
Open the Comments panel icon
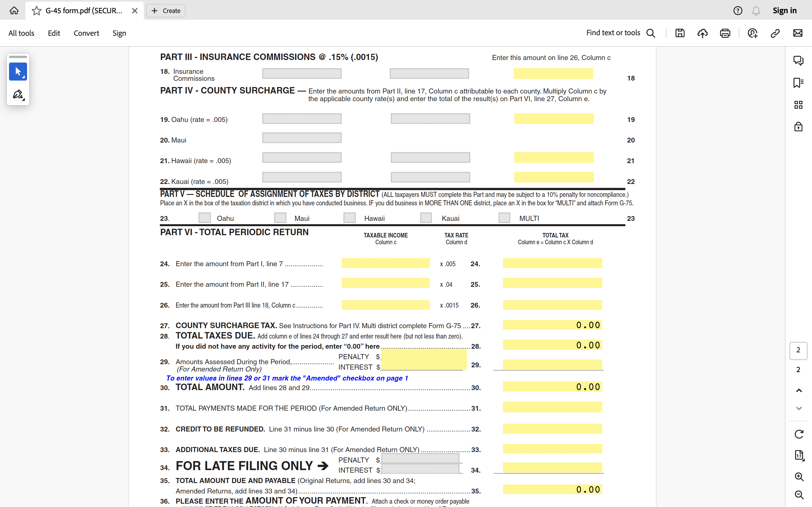tap(798, 60)
